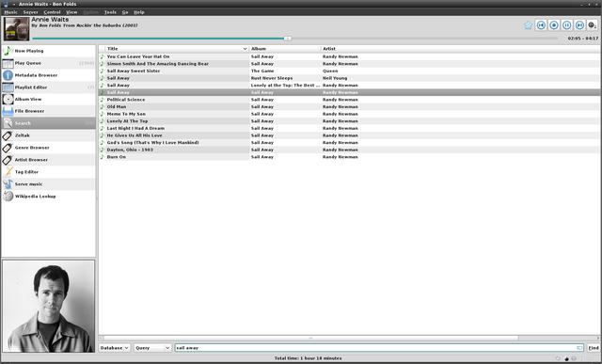602x364 pixels.
Task: Click the Lonely at the Top album cell
Action: tap(285, 86)
